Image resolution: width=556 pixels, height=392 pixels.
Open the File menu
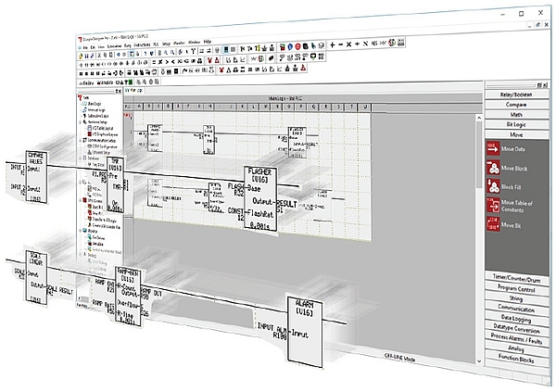(x=82, y=42)
